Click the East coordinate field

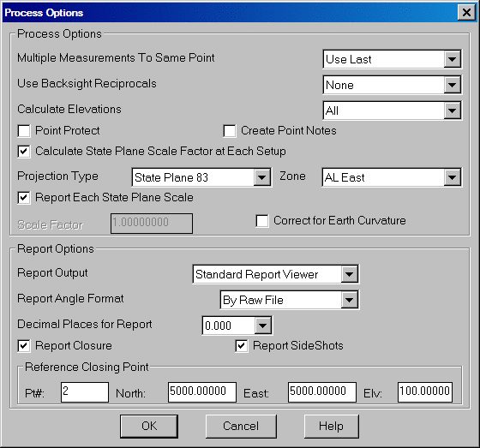(322, 392)
